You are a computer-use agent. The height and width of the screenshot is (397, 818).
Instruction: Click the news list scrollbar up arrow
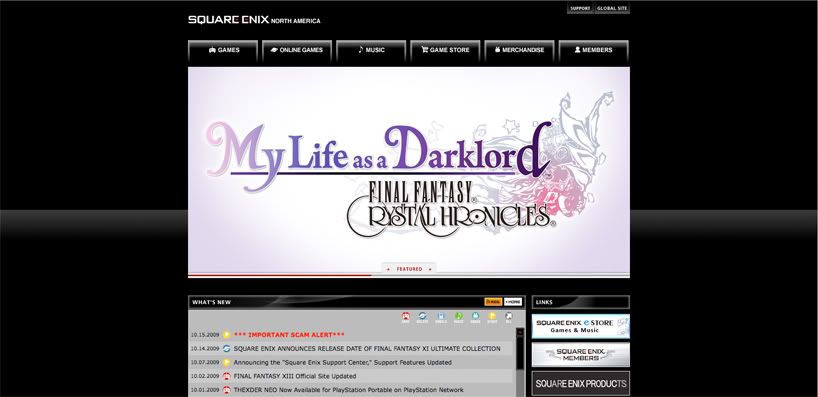pos(520,332)
